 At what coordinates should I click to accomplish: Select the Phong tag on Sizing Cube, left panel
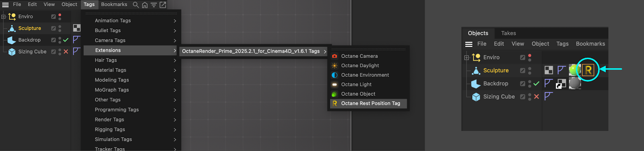click(76, 51)
